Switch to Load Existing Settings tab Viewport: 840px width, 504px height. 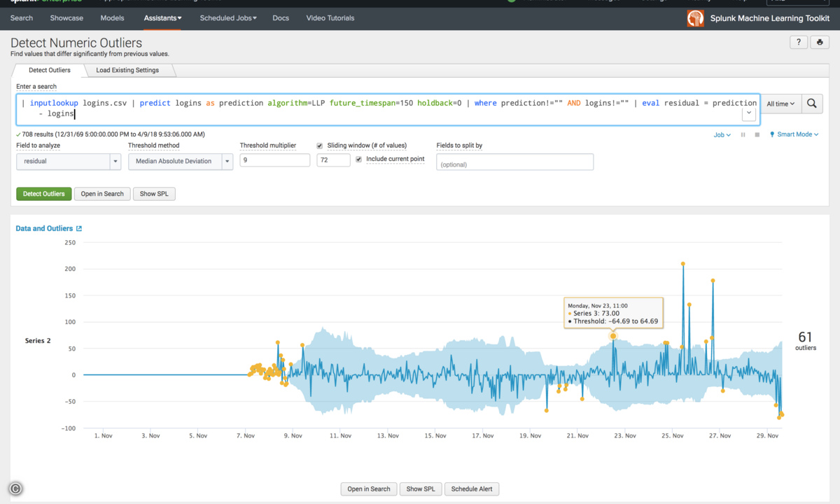coord(127,70)
